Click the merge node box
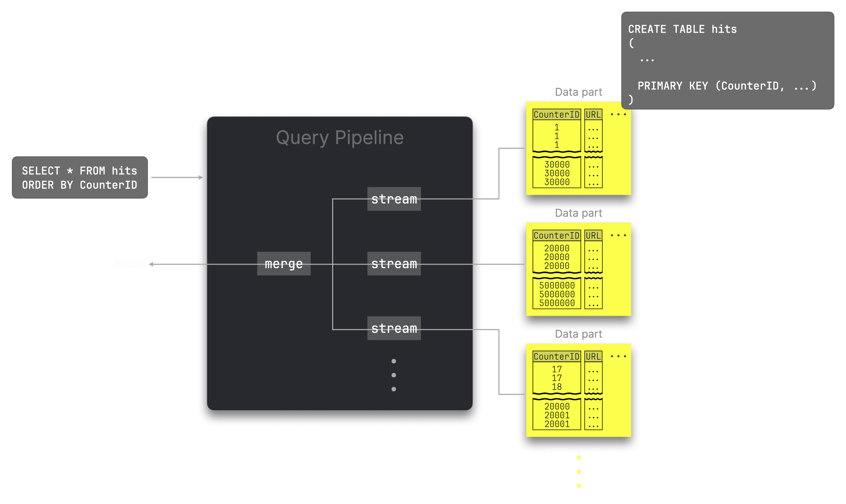Screen dimensions: 846x504 (x=284, y=264)
